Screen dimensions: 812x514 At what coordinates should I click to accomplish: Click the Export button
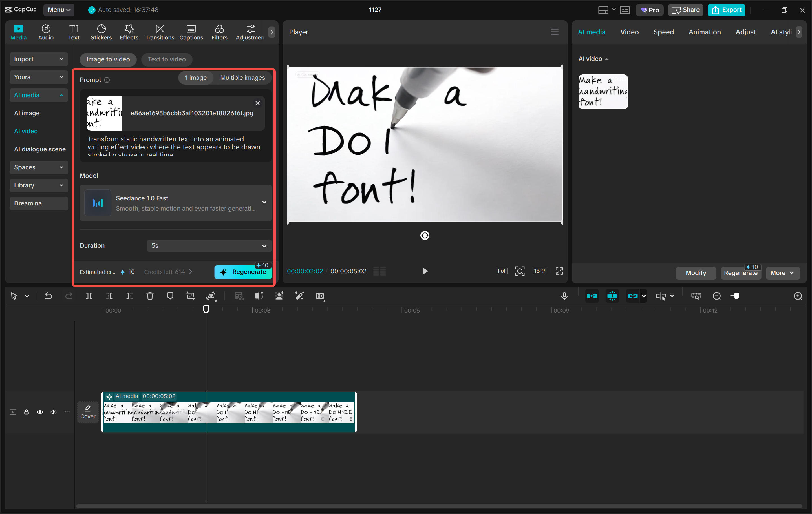[x=726, y=10]
